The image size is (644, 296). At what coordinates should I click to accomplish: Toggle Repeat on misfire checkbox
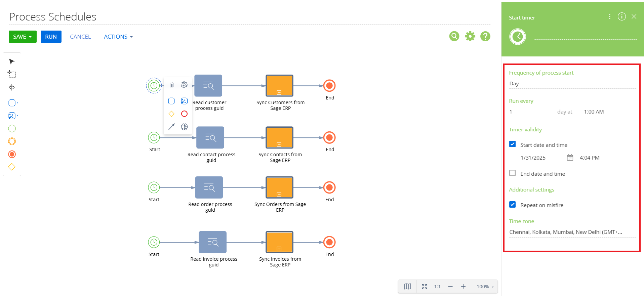[513, 205]
